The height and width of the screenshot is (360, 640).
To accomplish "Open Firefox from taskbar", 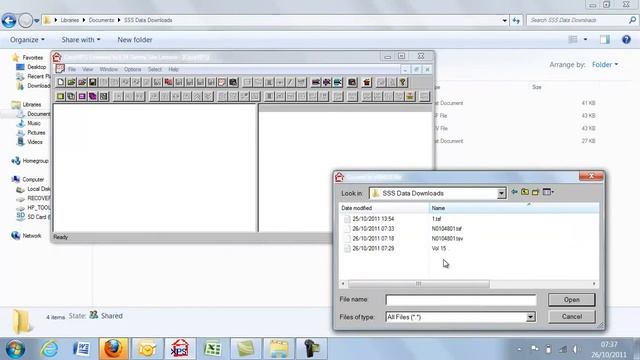I will point(113,349).
